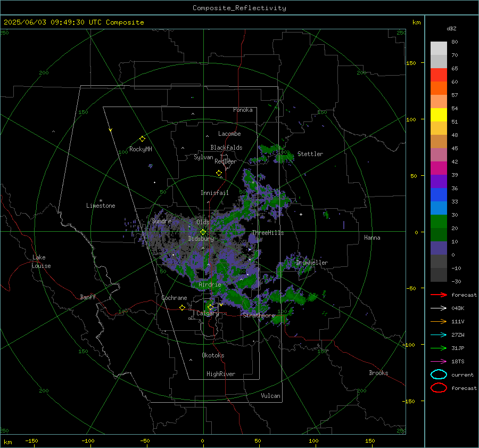Image resolution: width=479 pixels, height=448 pixels.
Task: Click the 'Didsbury' city label
Action: tap(201, 239)
